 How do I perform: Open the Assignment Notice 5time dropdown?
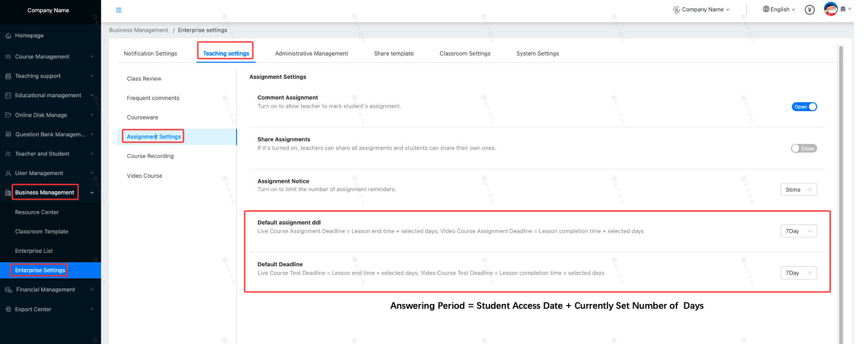pos(798,190)
